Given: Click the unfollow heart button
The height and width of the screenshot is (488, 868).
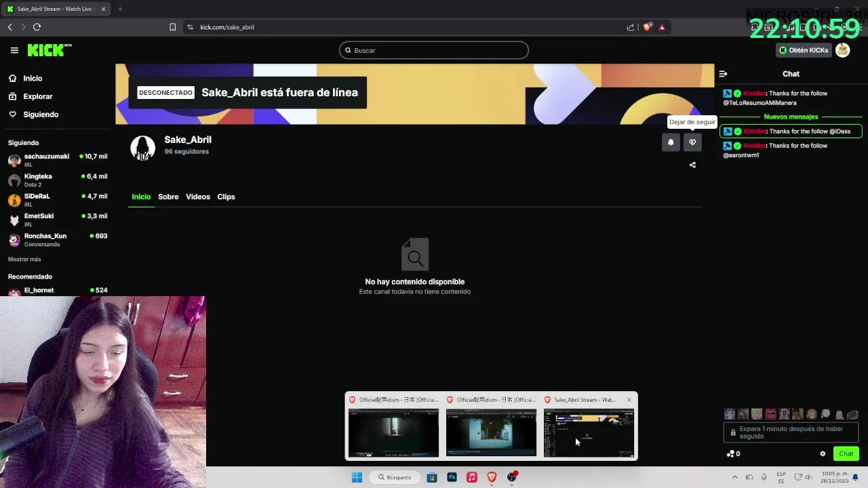Looking at the screenshot, I should click(692, 142).
